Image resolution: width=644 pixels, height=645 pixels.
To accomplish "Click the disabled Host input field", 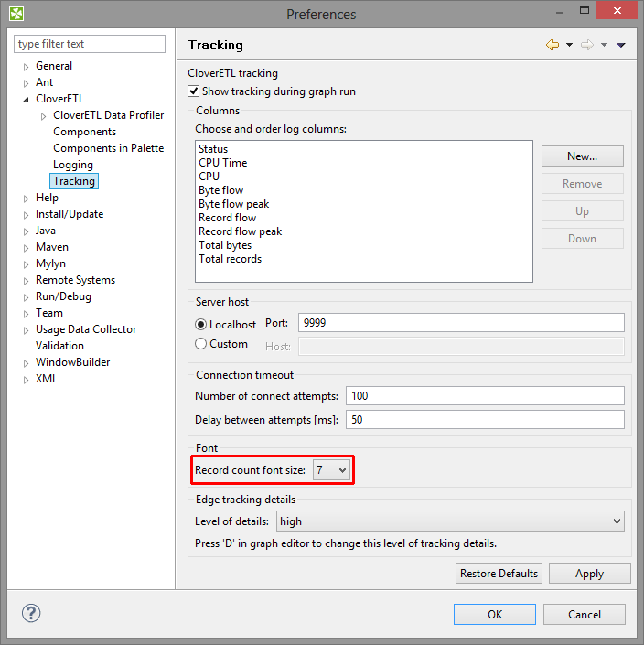I will coord(461,347).
